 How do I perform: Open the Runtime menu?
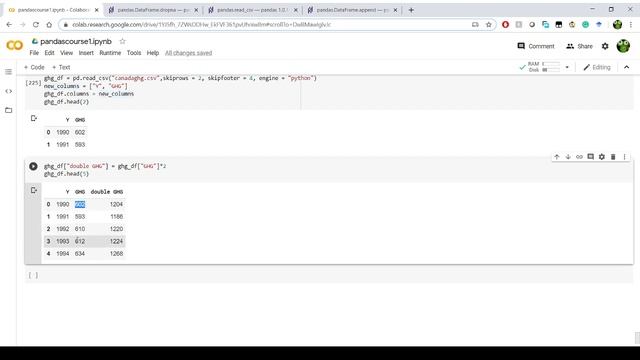[x=110, y=53]
